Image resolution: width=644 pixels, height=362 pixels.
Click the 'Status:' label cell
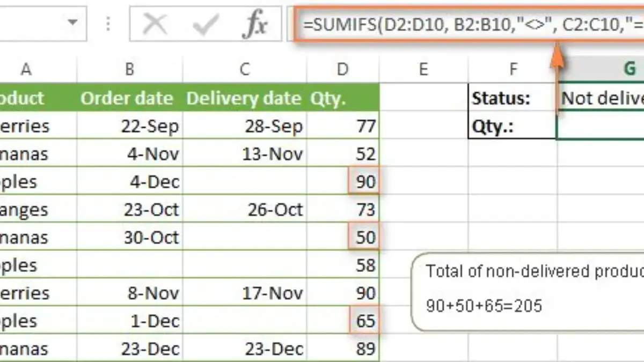coord(513,98)
